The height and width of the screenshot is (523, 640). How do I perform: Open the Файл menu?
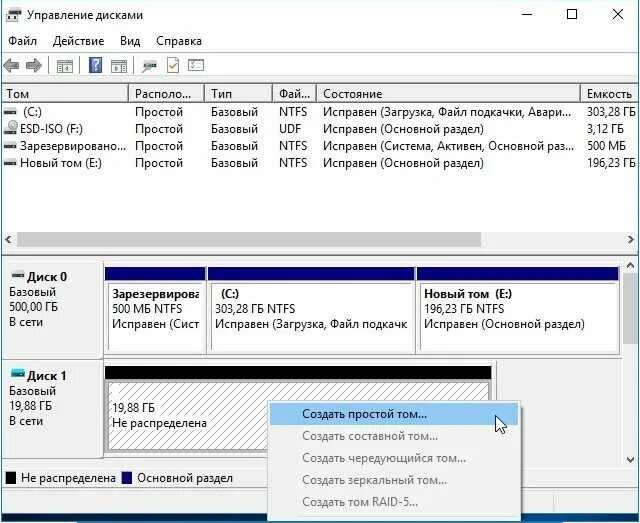click(22, 41)
